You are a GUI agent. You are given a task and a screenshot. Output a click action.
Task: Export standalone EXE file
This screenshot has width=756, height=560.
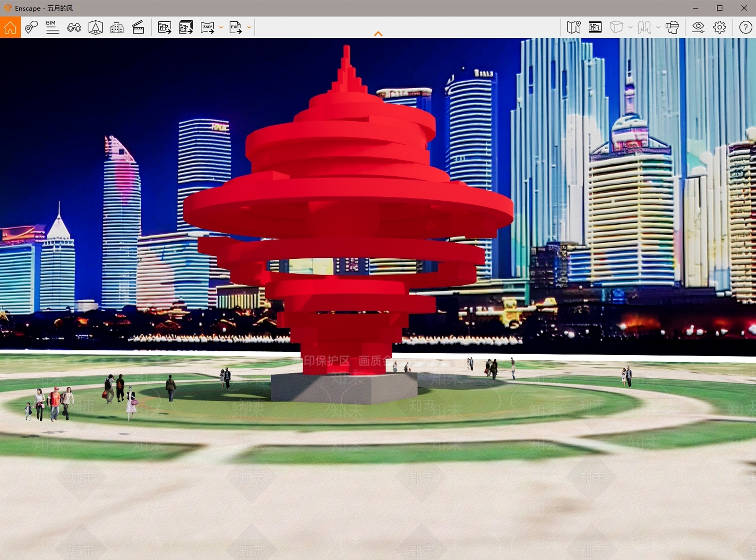[x=235, y=27]
